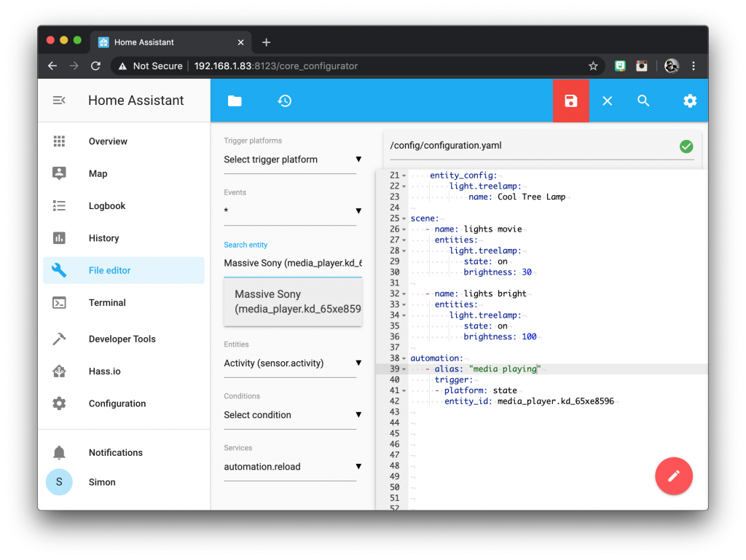Click the red pencil edit floating button
The height and width of the screenshot is (560, 746).
pyautogui.click(x=674, y=476)
